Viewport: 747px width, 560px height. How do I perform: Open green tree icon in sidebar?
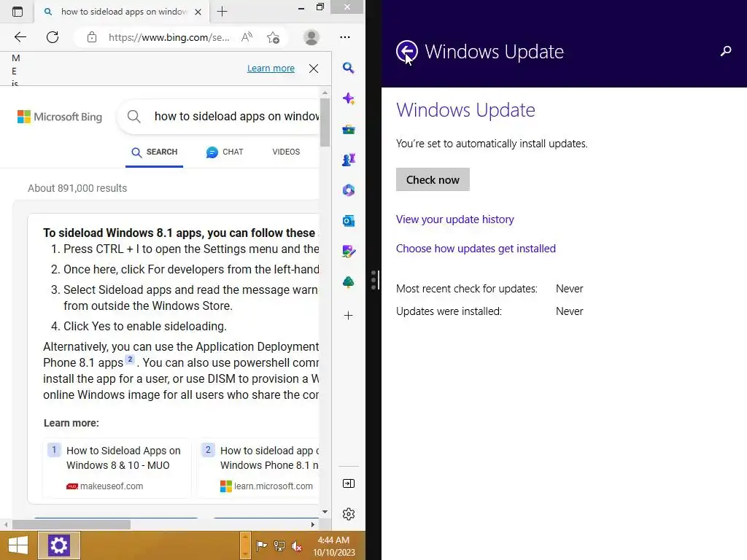pos(348,282)
